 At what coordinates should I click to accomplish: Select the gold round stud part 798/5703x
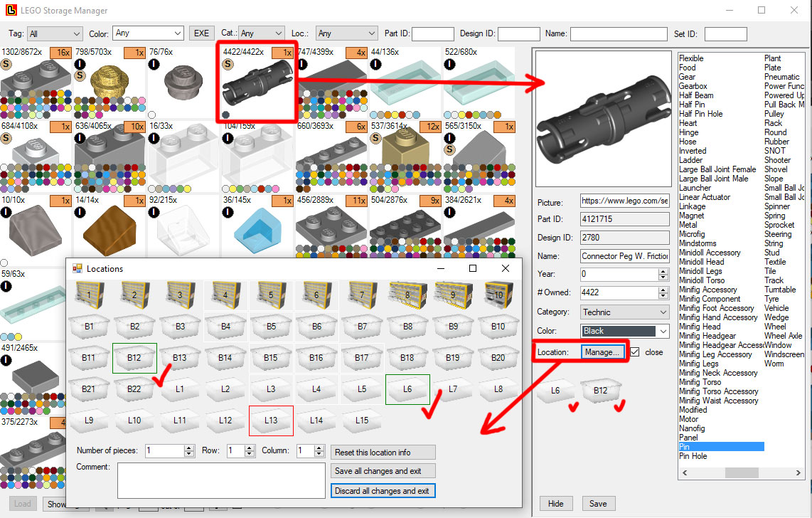tap(109, 83)
